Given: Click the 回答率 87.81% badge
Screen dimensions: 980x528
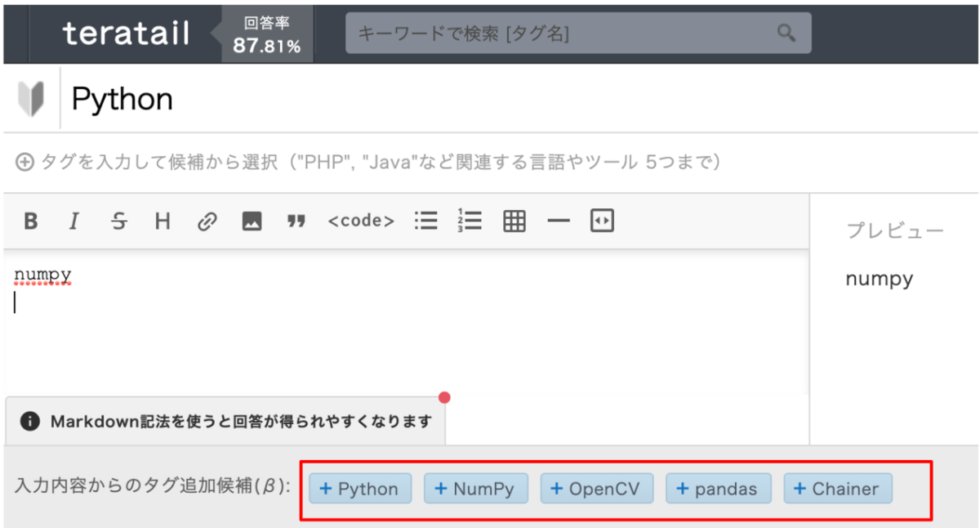Looking at the screenshot, I should tap(267, 34).
